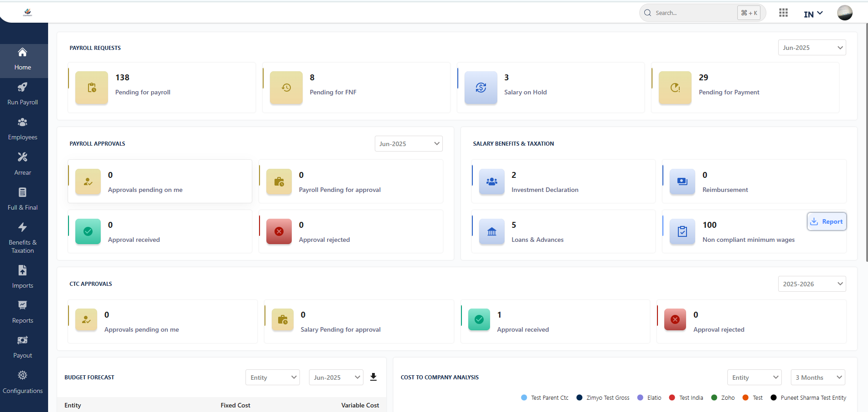Open Investment Declaration card text

(545, 190)
